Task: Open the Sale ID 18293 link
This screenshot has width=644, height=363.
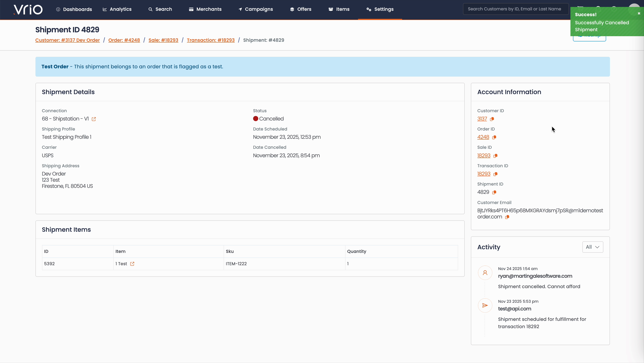Action: (x=484, y=155)
